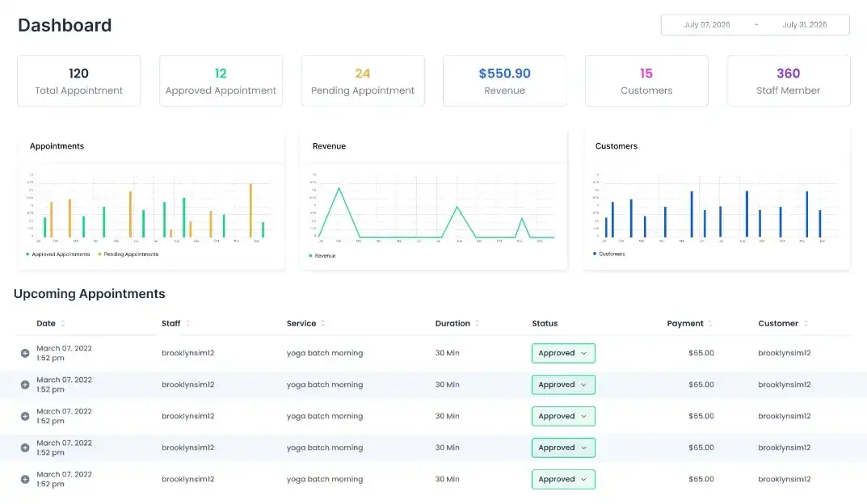Open the $550.90 Revenue card
This screenshot has height=504, width=867.
(x=505, y=81)
